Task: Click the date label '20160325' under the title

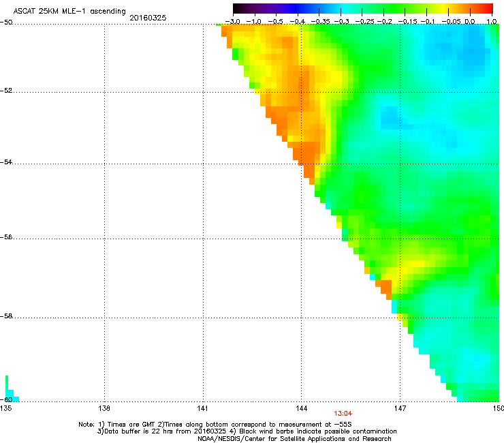Action: (148, 18)
